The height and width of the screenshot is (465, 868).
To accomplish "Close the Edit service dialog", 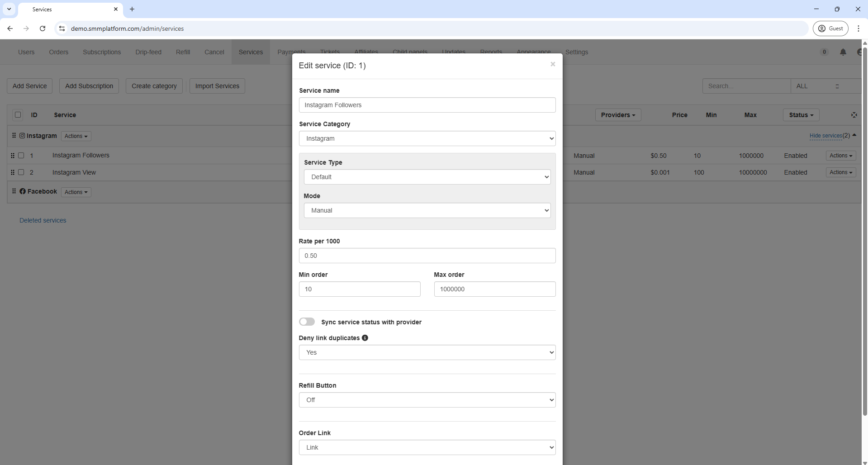I will (552, 64).
